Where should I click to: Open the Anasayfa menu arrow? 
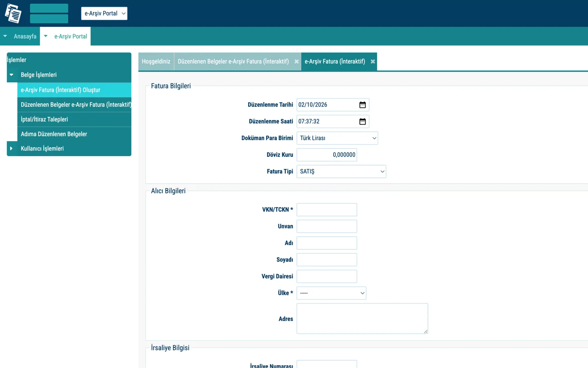[5, 36]
